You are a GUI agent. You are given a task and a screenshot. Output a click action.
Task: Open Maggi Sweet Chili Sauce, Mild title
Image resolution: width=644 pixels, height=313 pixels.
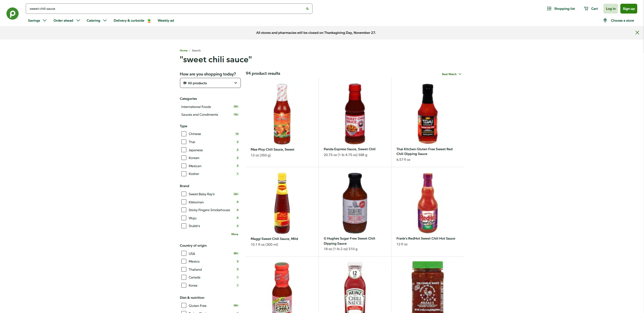coord(274,239)
